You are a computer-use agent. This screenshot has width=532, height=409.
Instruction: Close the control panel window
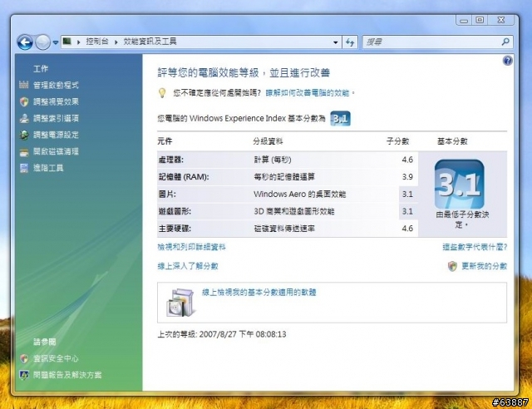coord(501,20)
